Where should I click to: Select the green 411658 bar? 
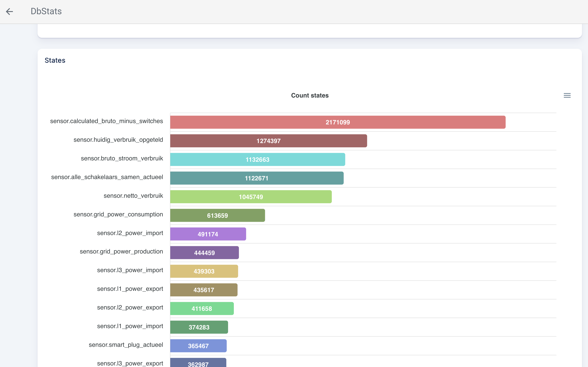202,309
